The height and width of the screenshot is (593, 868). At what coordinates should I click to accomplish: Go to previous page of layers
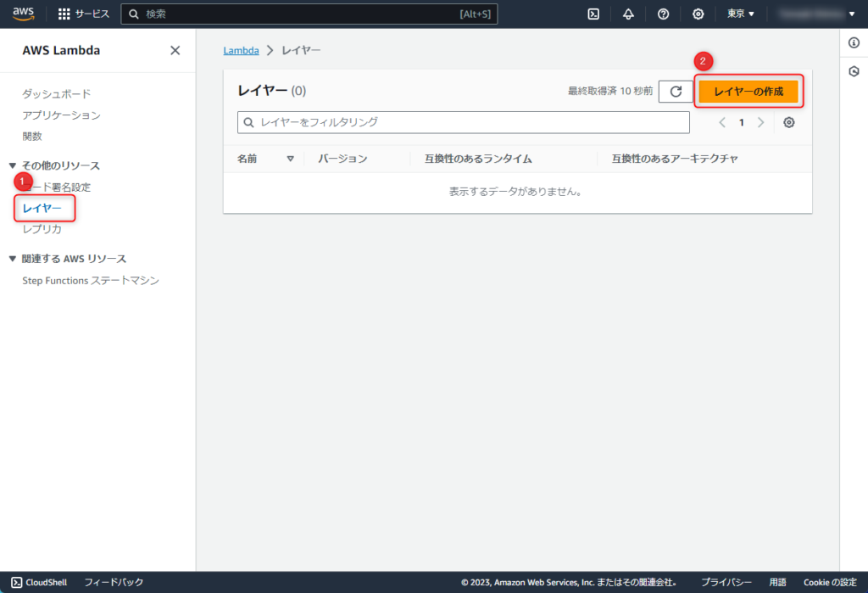coord(722,122)
